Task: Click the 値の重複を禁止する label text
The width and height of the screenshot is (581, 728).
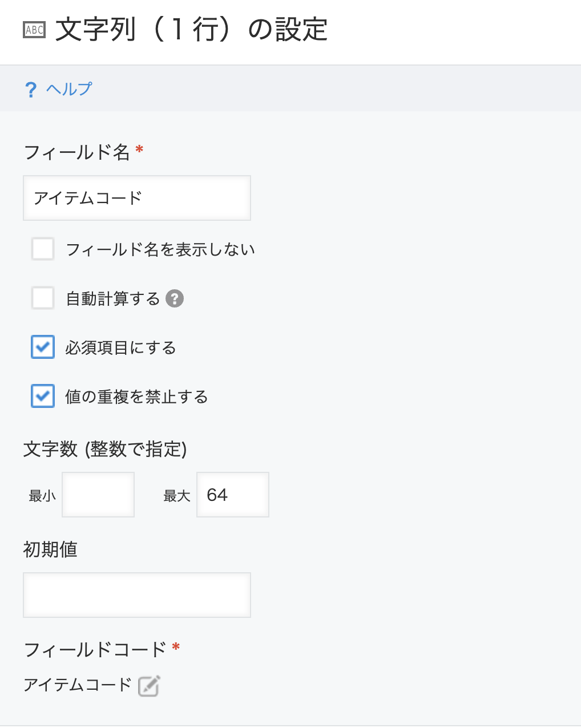Action: tap(136, 397)
